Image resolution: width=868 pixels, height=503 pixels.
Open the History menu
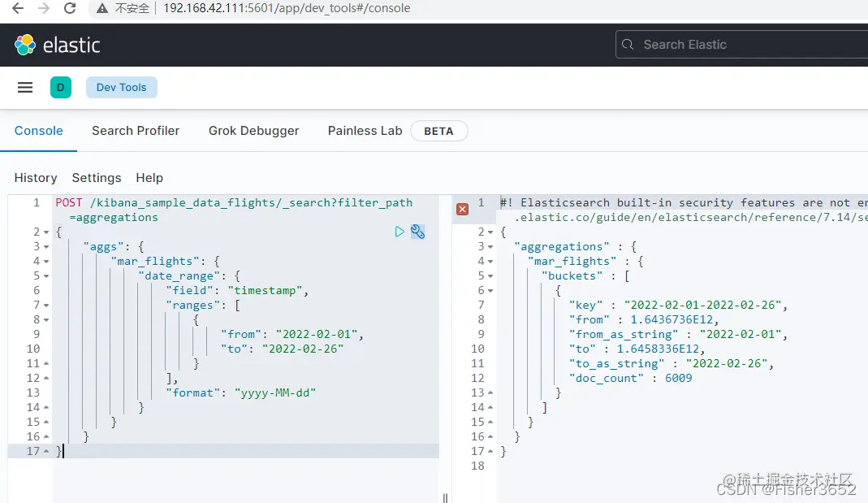tap(36, 178)
